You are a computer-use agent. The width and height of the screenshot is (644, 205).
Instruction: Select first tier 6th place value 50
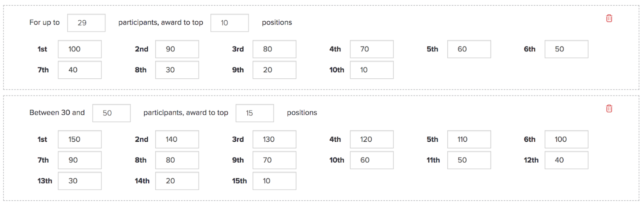tap(566, 49)
